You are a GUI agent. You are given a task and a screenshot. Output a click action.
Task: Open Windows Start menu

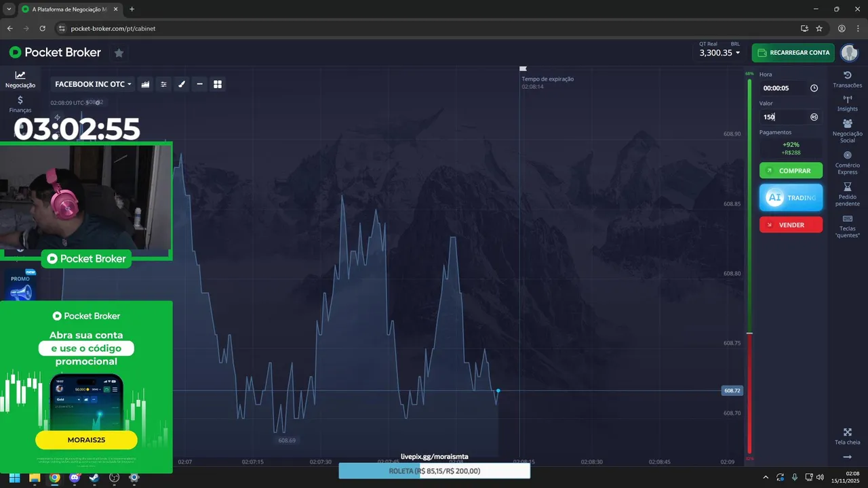(15, 477)
